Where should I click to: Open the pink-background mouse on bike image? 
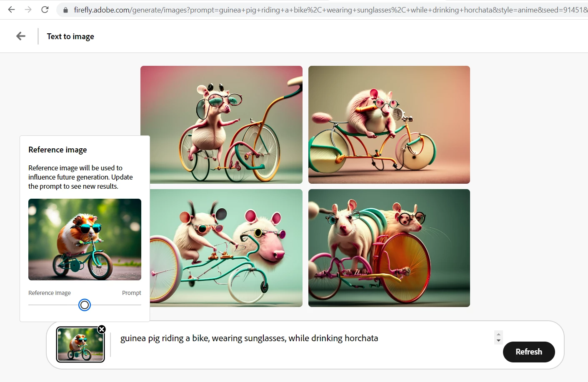point(221,125)
